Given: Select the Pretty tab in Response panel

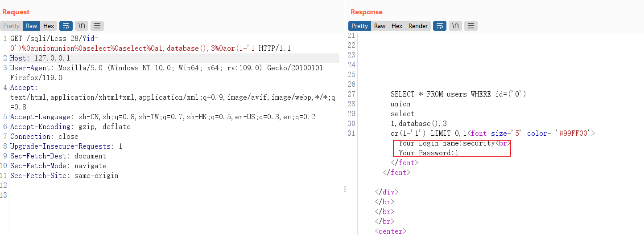Looking at the screenshot, I should coord(359,26).
